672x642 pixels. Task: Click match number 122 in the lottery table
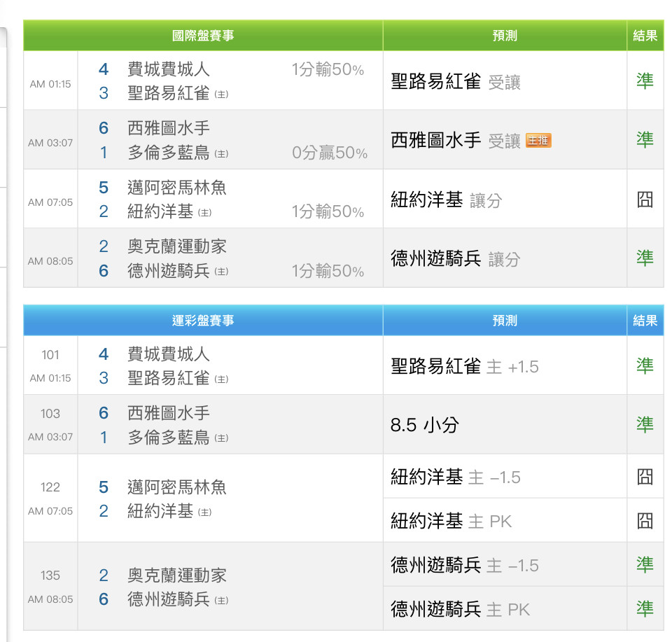[x=50, y=487]
